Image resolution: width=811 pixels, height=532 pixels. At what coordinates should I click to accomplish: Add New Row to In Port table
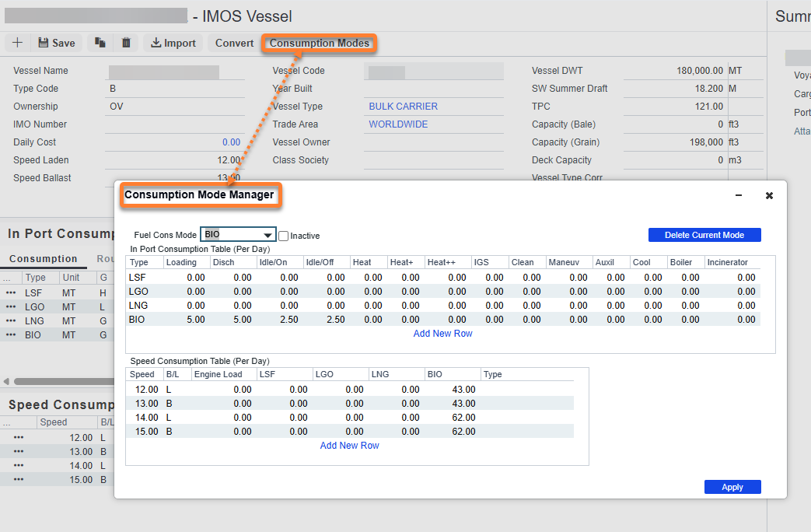[x=442, y=334]
